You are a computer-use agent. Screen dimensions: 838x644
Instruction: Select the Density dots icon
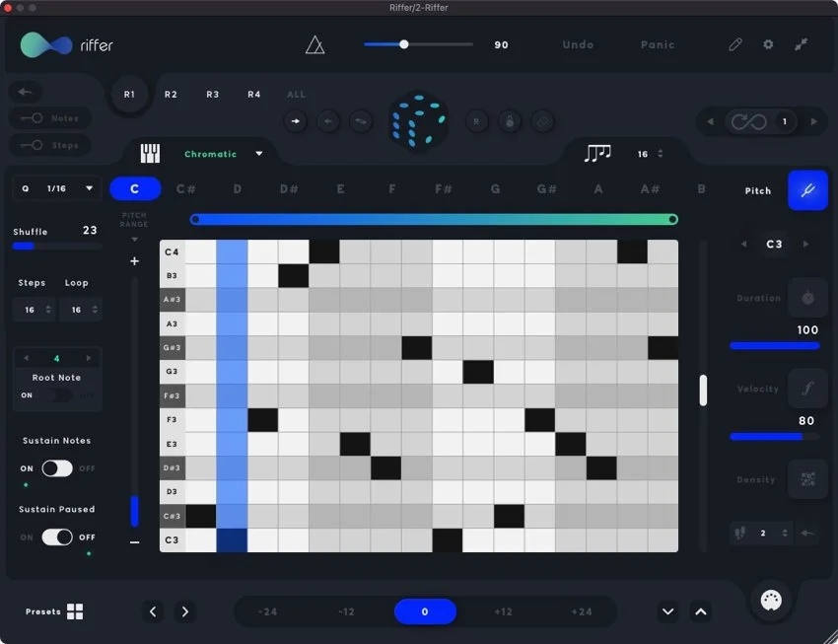pyautogui.click(x=807, y=479)
